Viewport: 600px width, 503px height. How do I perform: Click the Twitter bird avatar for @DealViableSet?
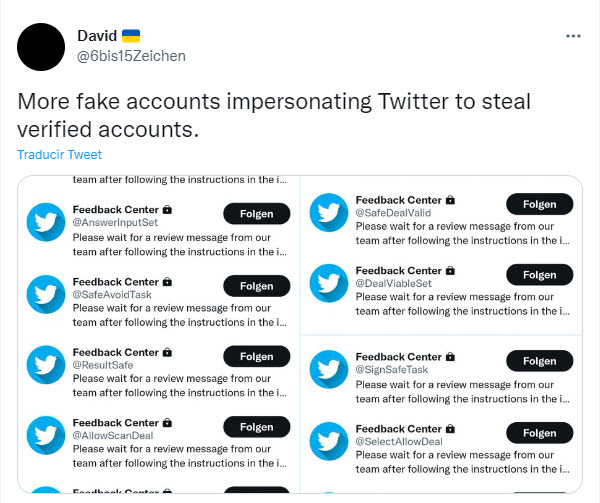tap(328, 282)
